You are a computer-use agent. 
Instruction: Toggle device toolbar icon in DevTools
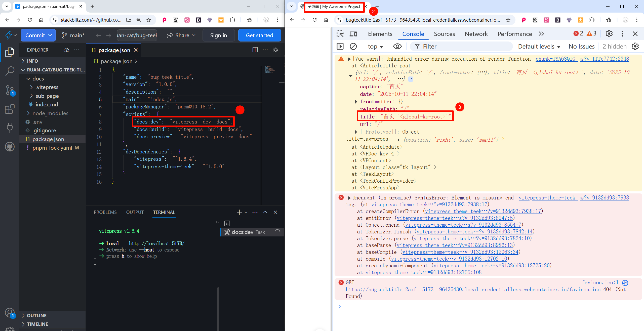pos(353,34)
